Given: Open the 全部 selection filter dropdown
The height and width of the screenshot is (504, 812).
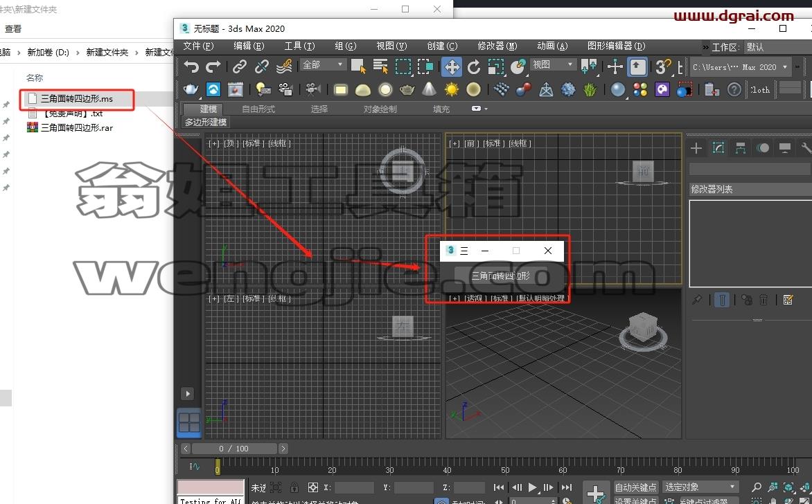Looking at the screenshot, I should tap(323, 64).
